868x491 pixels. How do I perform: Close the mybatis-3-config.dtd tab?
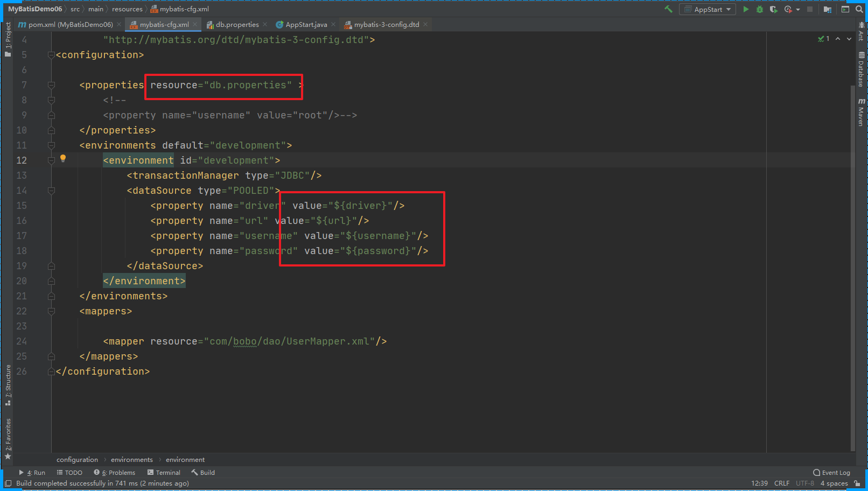coord(425,25)
